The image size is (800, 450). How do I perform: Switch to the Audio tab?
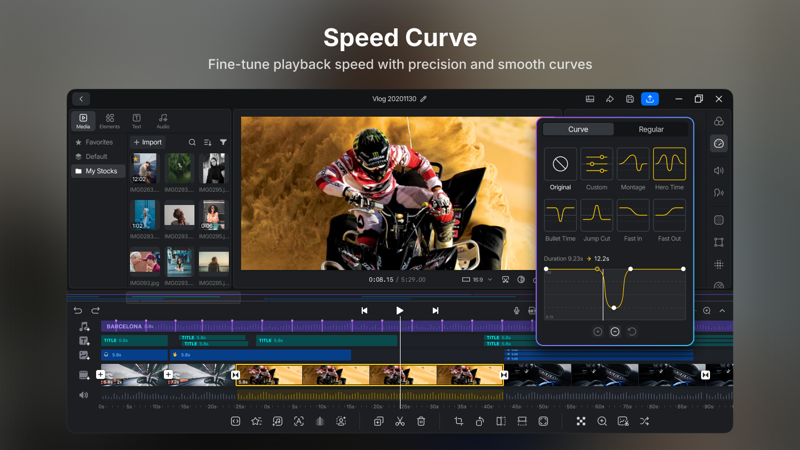[163, 121]
